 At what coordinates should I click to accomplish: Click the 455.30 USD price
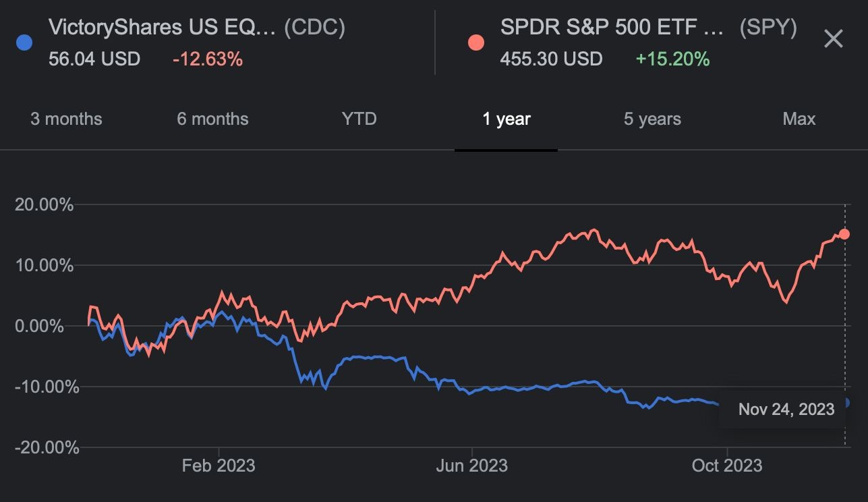pyautogui.click(x=551, y=59)
